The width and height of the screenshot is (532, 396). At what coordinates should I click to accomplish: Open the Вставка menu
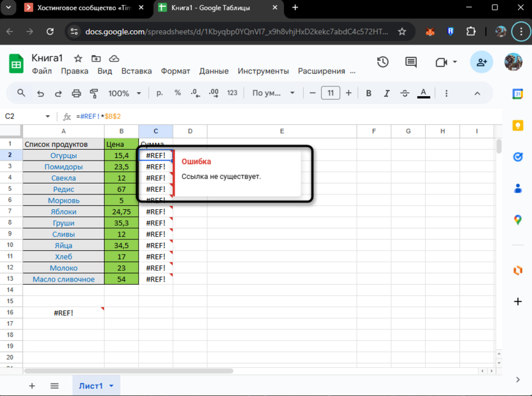pos(136,71)
